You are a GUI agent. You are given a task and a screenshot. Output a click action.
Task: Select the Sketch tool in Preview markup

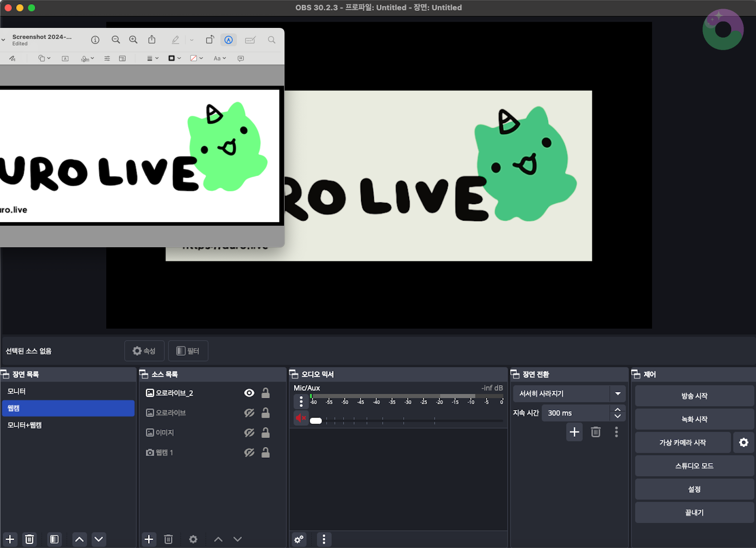point(12,58)
